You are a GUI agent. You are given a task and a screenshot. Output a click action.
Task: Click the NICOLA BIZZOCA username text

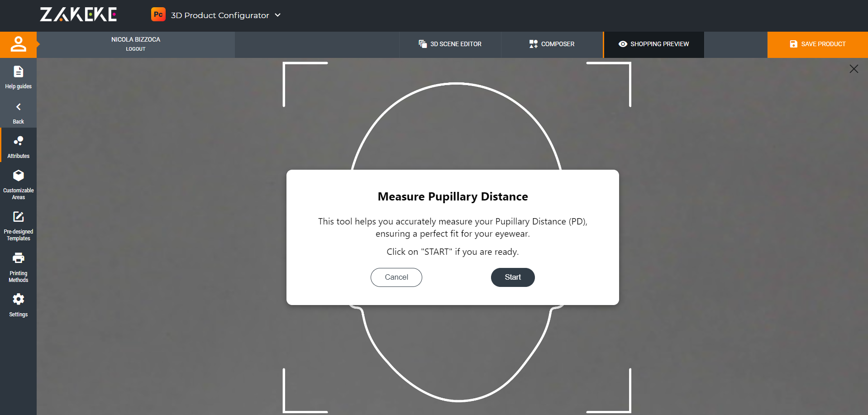pos(136,39)
